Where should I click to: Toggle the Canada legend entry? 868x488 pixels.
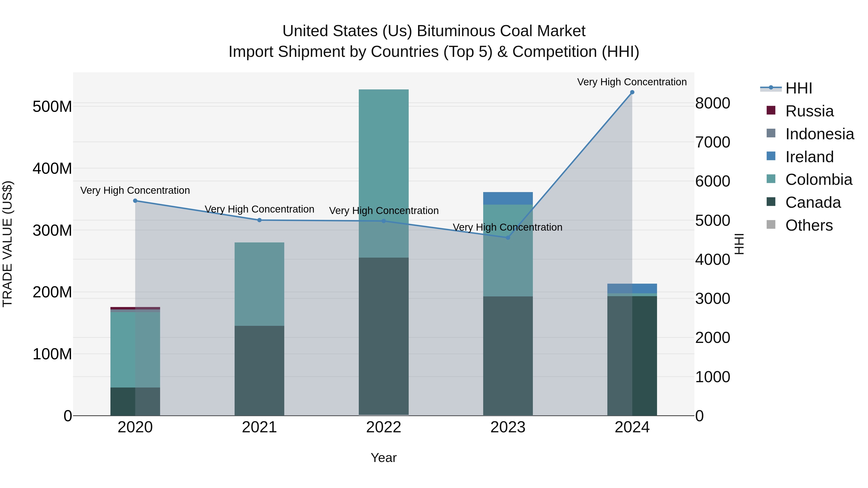pos(803,202)
